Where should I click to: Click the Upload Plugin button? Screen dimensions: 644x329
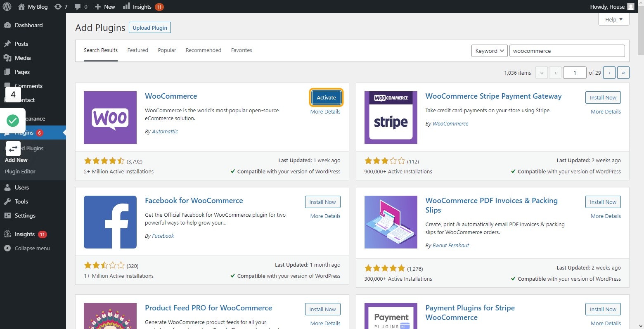tap(150, 28)
